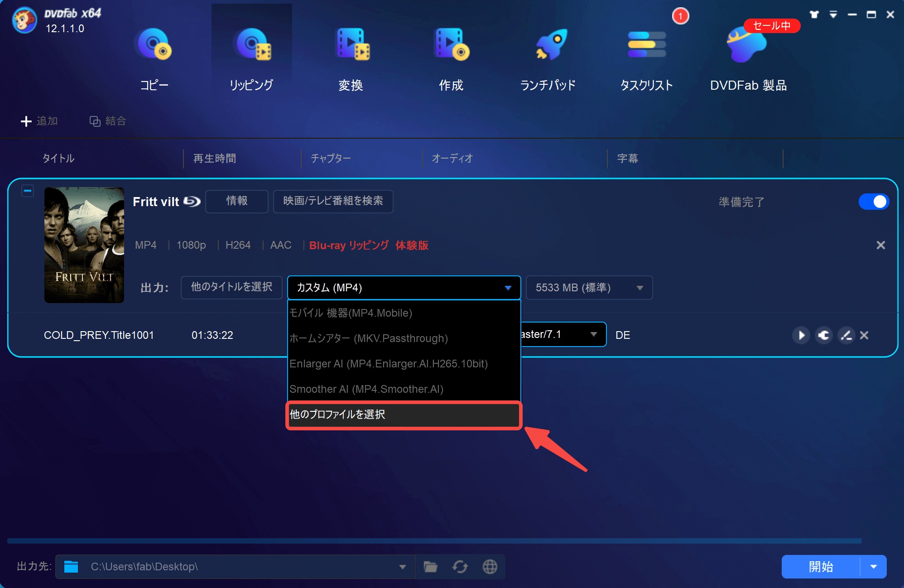The width and height of the screenshot is (904, 588).
Task: Select モバイル 機器(MP4.Mobile) profile
Action: pyautogui.click(x=404, y=313)
